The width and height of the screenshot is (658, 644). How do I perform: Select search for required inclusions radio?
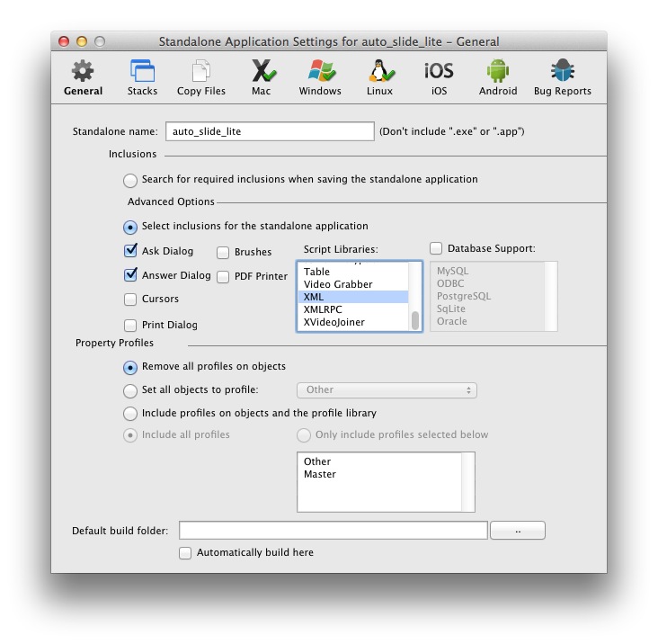click(x=130, y=181)
